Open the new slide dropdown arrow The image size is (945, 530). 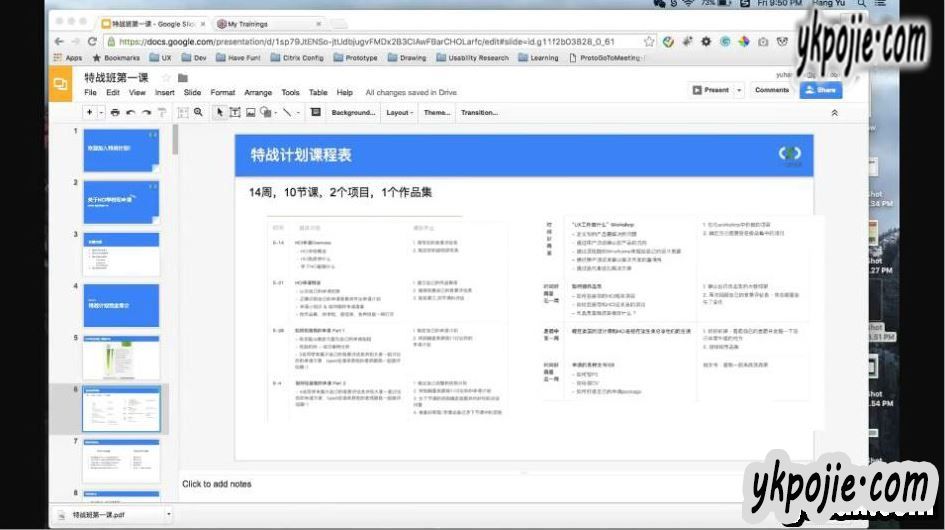(101, 113)
